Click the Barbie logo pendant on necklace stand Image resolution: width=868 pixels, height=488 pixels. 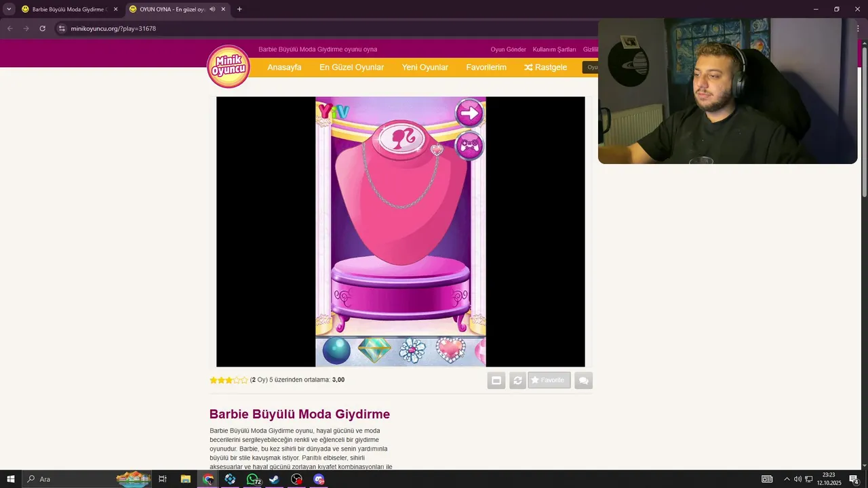pyautogui.click(x=401, y=138)
